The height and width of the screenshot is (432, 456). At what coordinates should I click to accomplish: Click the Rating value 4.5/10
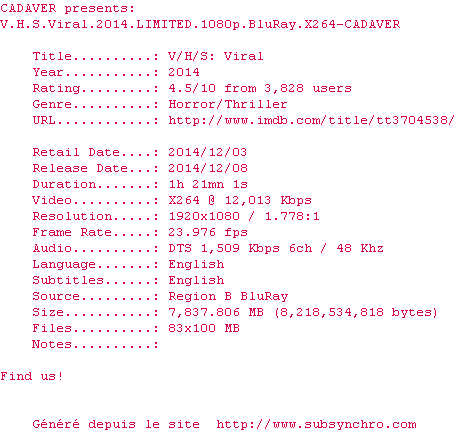pyautogui.click(x=192, y=88)
